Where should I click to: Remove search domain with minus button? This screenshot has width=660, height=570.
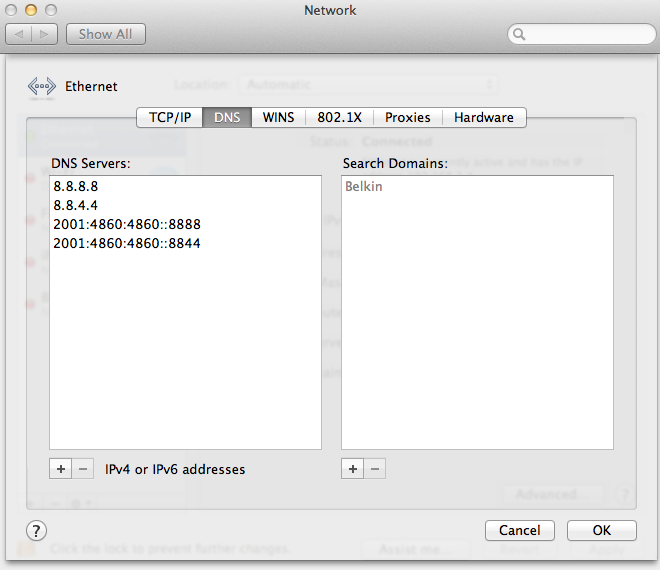[375, 469]
